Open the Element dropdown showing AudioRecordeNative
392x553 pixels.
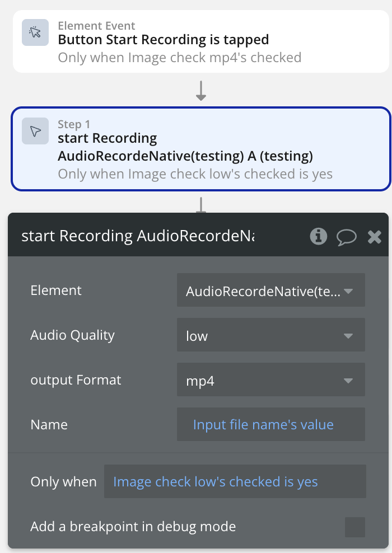pos(270,290)
